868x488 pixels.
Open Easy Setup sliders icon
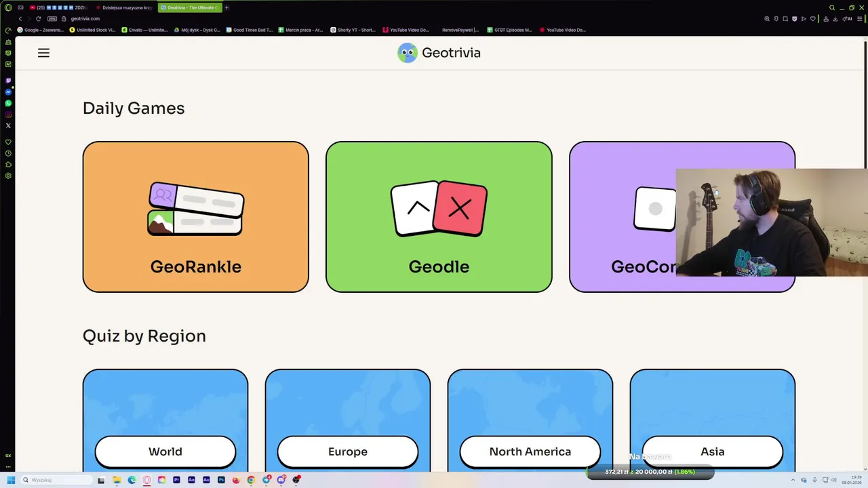pos(860,19)
